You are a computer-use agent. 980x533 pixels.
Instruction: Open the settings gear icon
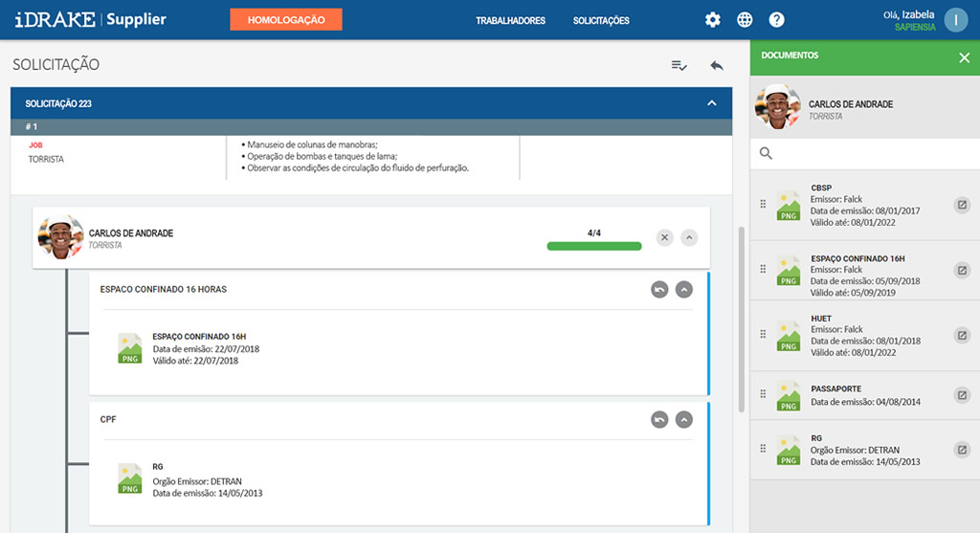coord(712,20)
